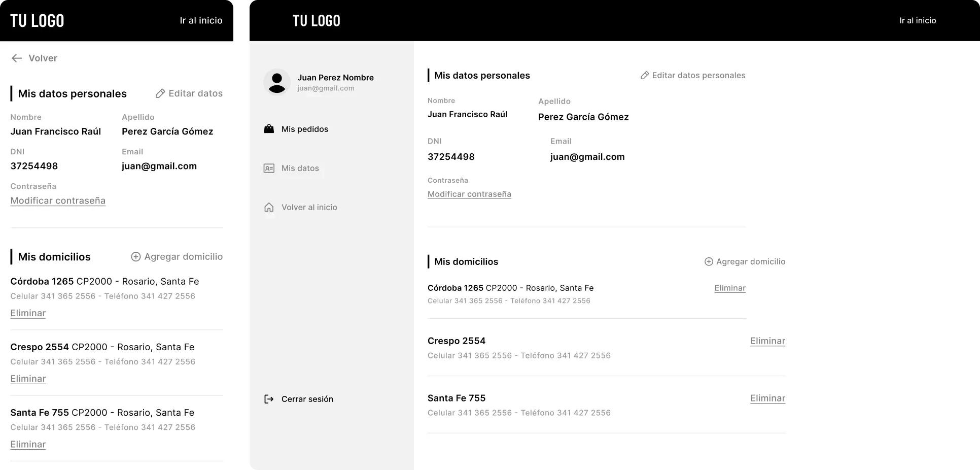Click the shopping bag icon for Mis pedidos
980x470 pixels.
[x=269, y=129]
